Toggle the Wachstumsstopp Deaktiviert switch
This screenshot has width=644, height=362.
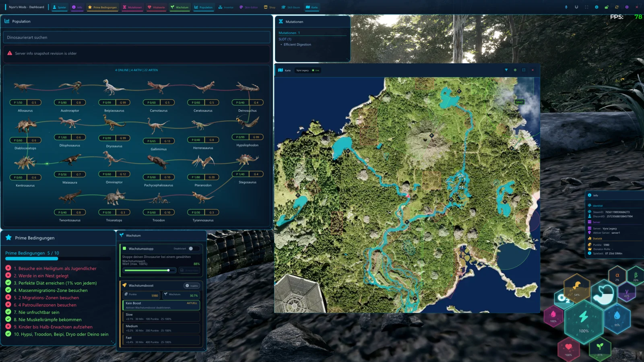click(194, 249)
